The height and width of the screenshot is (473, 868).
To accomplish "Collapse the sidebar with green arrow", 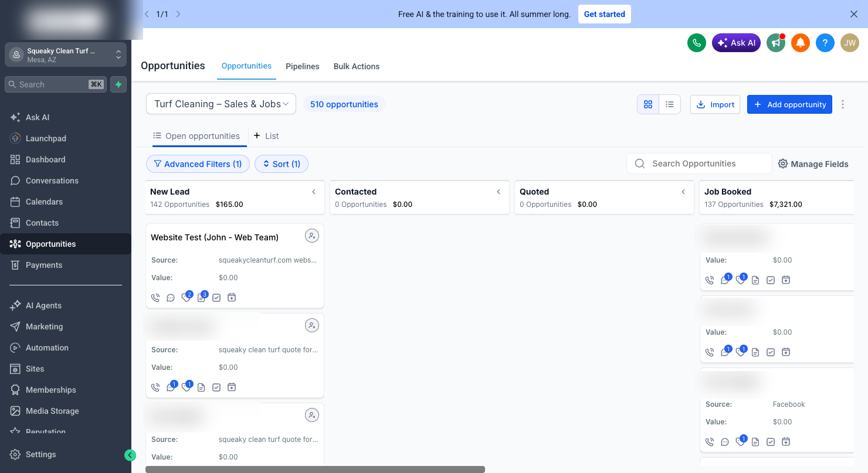I will coord(130,455).
